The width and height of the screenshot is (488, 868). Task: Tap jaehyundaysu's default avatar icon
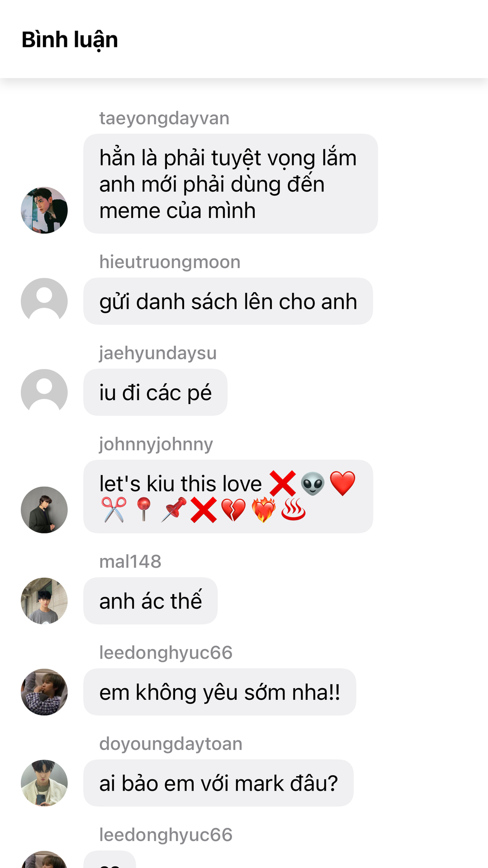coord(44,392)
